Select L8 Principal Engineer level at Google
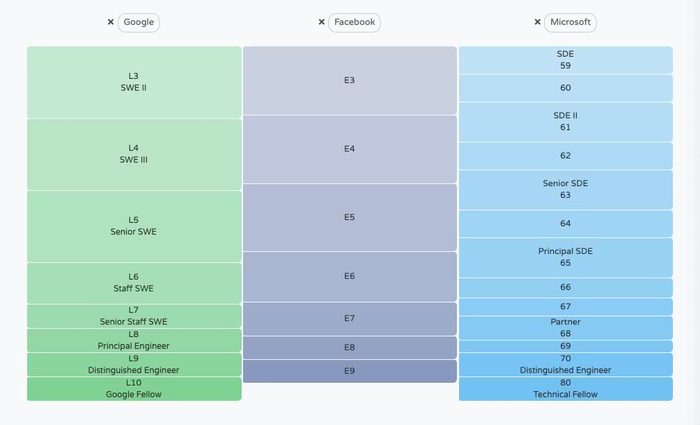 pyautogui.click(x=134, y=341)
